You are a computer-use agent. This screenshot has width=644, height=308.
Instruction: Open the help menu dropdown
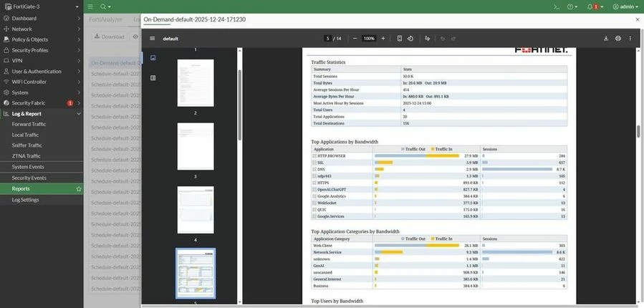coord(572,6)
